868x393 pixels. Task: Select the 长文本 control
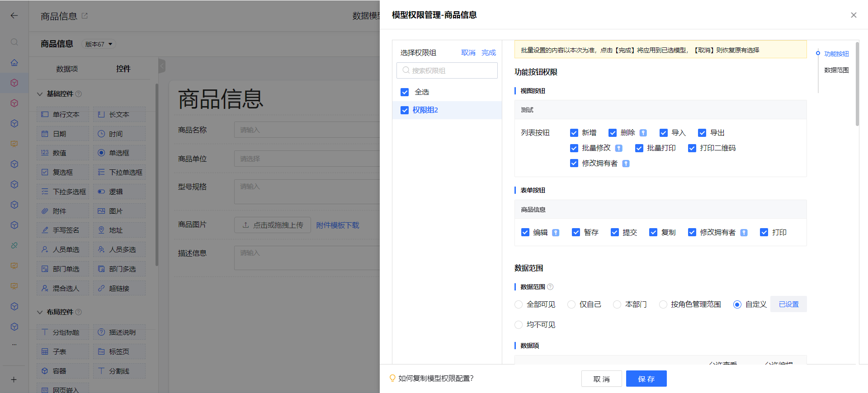(x=119, y=115)
